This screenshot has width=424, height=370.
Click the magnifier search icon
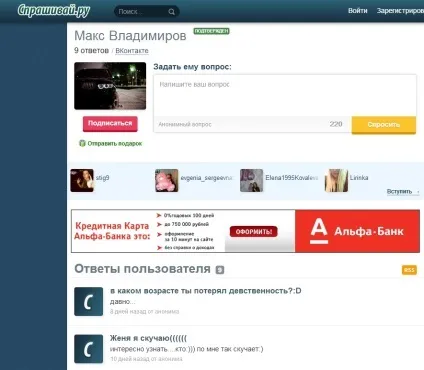171,12
